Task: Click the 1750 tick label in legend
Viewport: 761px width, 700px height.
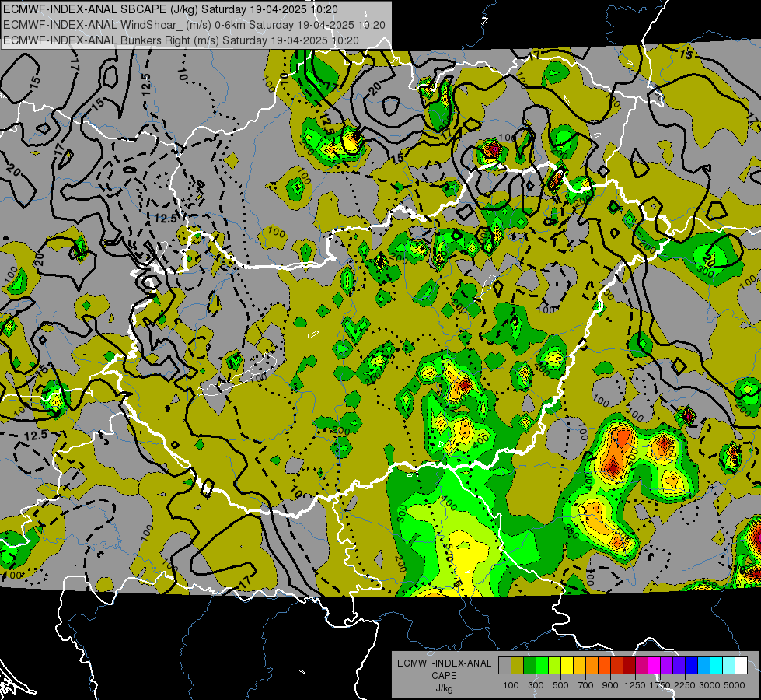Action: point(660,685)
